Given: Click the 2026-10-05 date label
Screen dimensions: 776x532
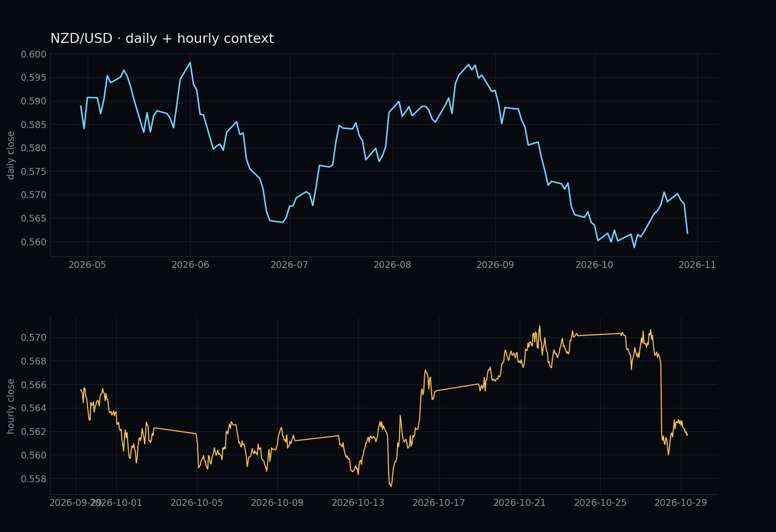Looking at the screenshot, I should point(197,503).
